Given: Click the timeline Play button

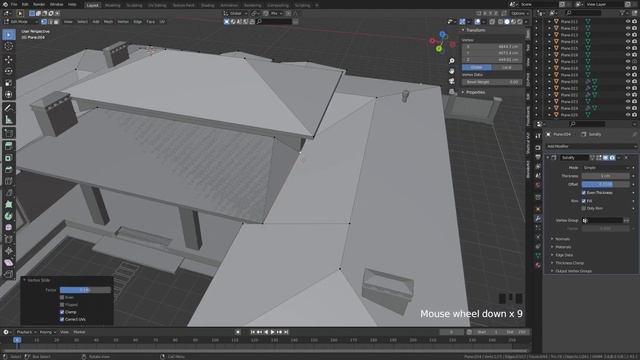Looking at the screenshot, I should [x=273, y=332].
